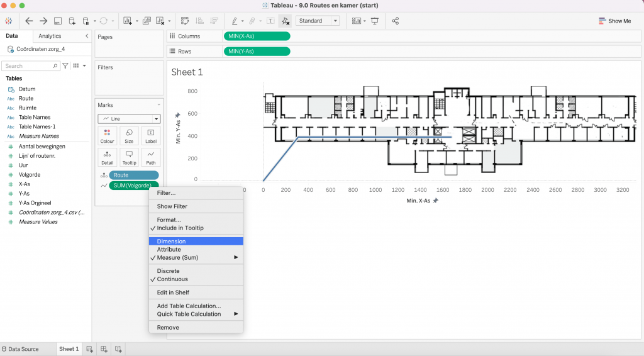Open Presentation Mode from the toolbar
The width and height of the screenshot is (644, 356).
point(375,21)
